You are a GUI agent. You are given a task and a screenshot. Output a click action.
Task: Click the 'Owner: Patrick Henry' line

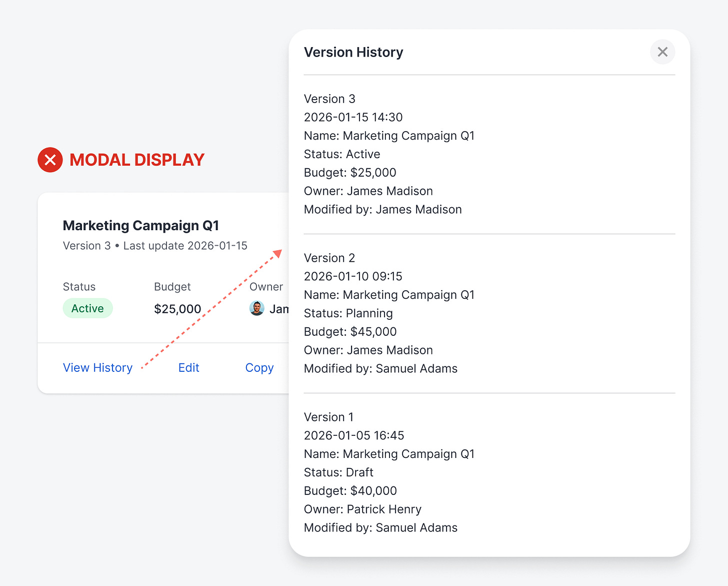362,509
